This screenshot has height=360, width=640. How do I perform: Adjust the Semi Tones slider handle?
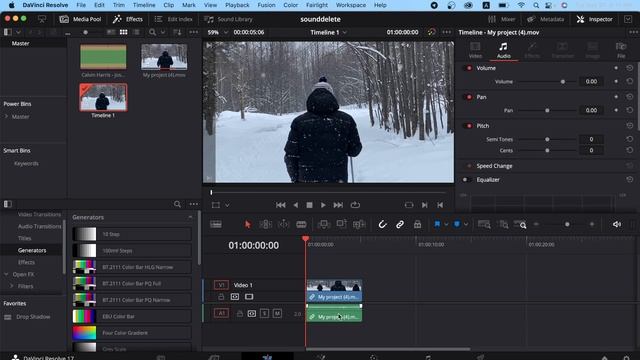pos(547,139)
